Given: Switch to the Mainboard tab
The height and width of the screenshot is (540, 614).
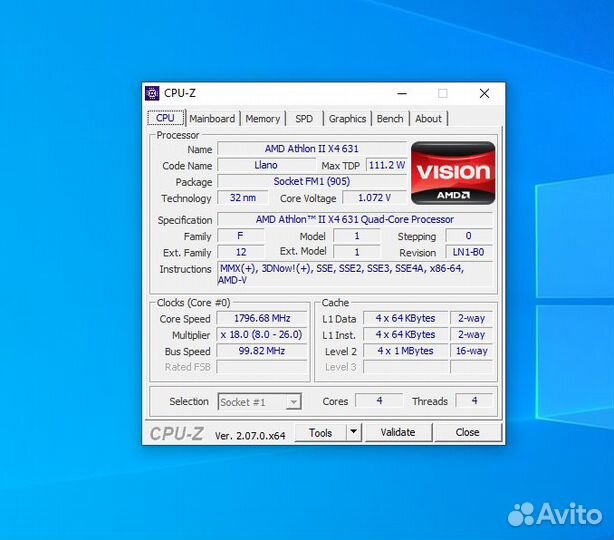Looking at the screenshot, I should click(212, 119).
